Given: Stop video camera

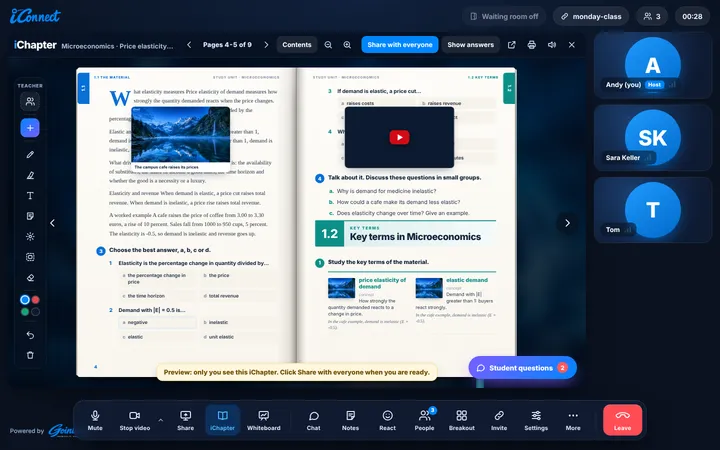Looking at the screenshot, I should [x=135, y=421].
